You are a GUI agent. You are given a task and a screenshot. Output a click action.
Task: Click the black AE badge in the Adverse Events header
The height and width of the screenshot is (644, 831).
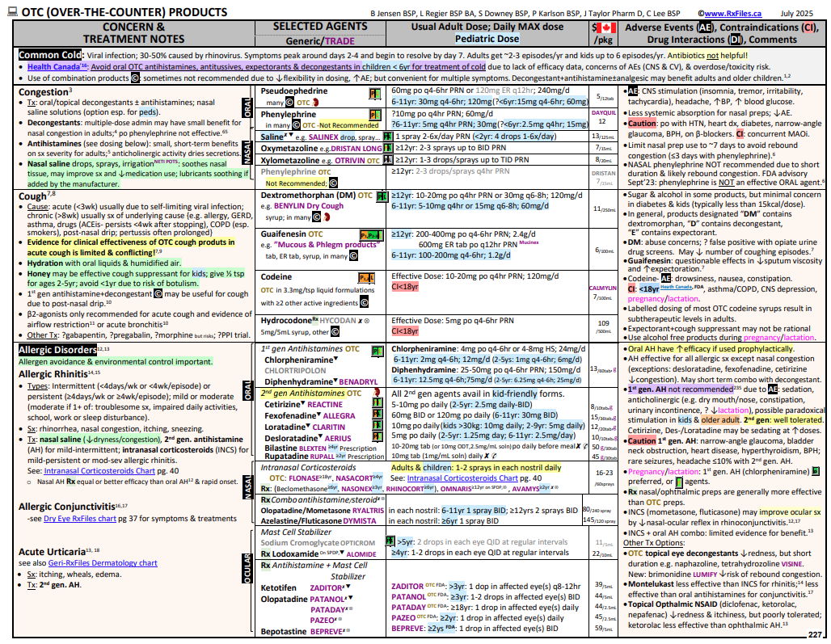coord(704,27)
